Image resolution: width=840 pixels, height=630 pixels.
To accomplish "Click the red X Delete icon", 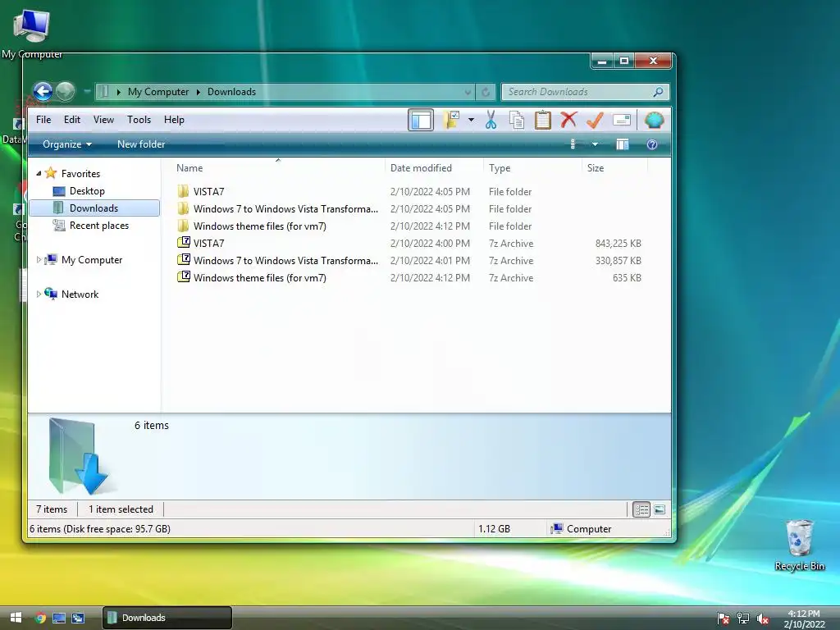I will 568,120.
